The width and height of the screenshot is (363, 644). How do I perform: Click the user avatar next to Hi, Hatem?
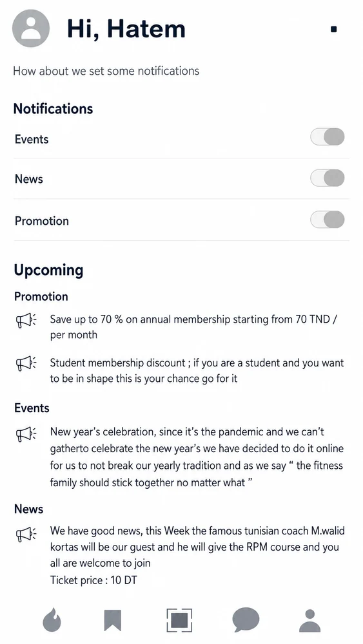pos(31,28)
